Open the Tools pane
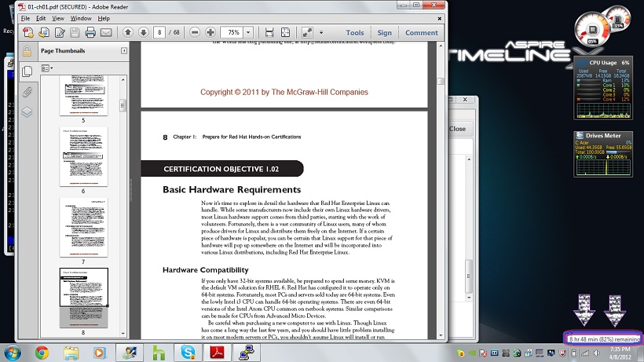644x362 pixels. click(355, 33)
